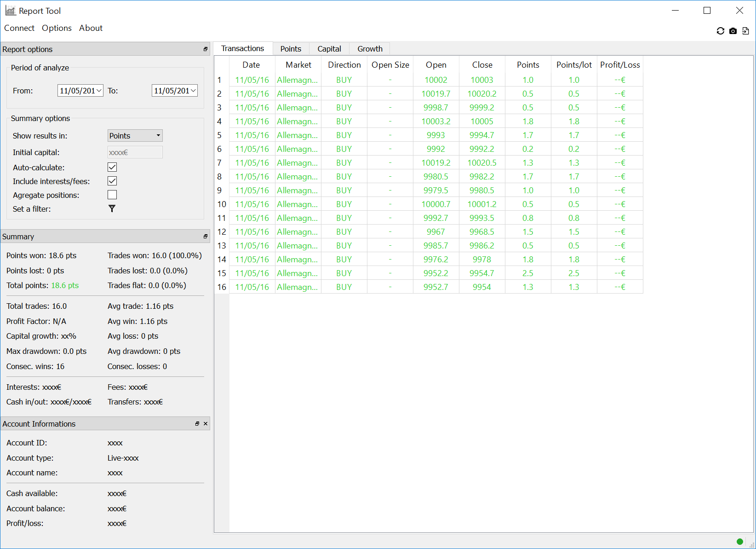Select row header 1 in transactions table
Screen dimensions: 756x549
coord(222,80)
